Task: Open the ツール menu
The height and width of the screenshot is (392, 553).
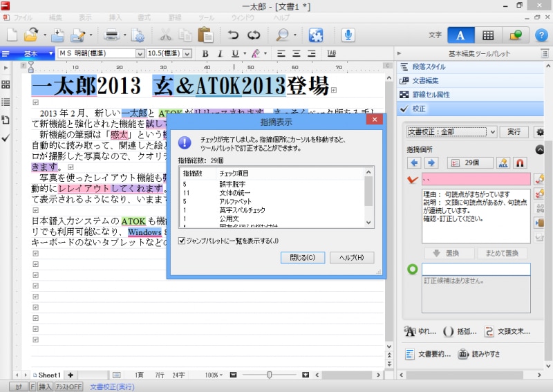Action: (x=206, y=17)
